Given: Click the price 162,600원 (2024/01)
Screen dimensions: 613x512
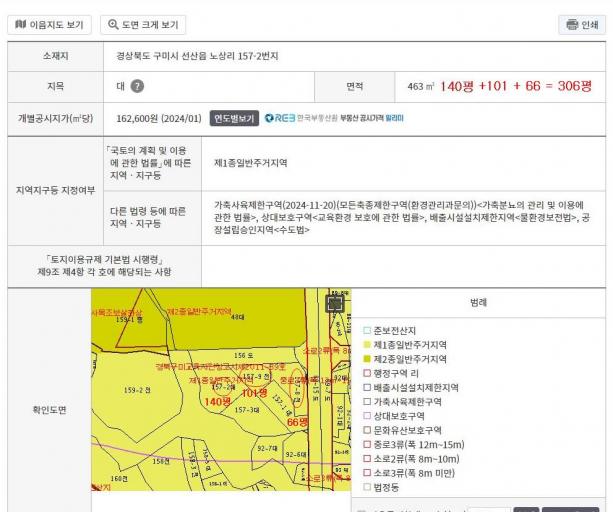Looking at the screenshot, I should 159,118.
